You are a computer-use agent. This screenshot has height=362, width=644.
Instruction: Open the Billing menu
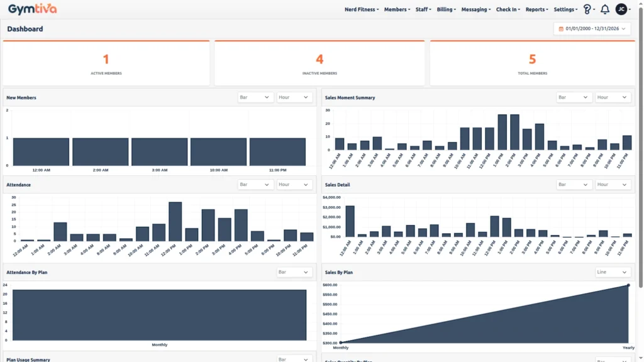(446, 9)
